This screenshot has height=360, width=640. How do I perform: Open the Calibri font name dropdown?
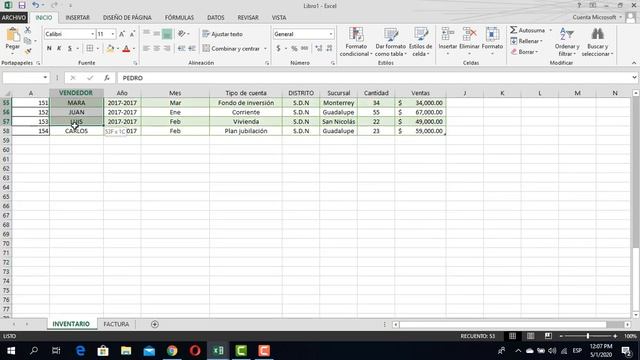coord(92,34)
